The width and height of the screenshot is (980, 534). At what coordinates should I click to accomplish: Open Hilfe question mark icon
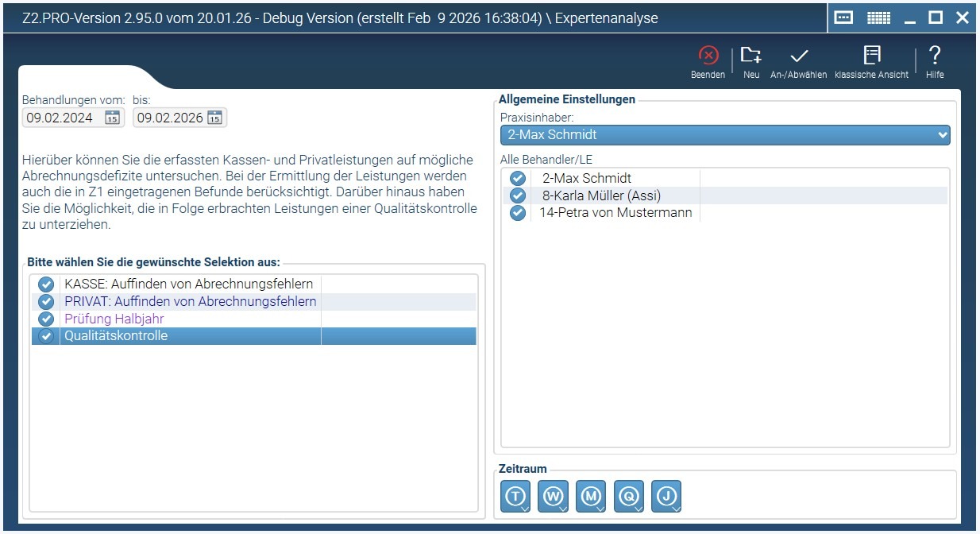pos(935,56)
